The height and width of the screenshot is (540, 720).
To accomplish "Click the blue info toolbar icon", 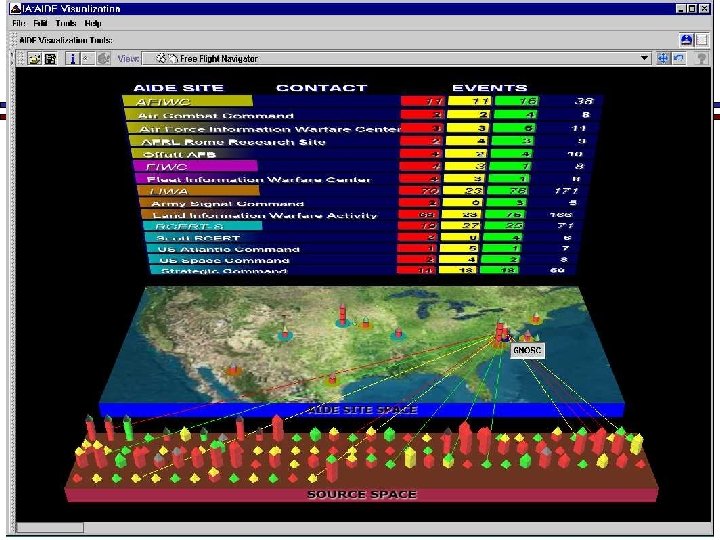I will click(x=72, y=58).
